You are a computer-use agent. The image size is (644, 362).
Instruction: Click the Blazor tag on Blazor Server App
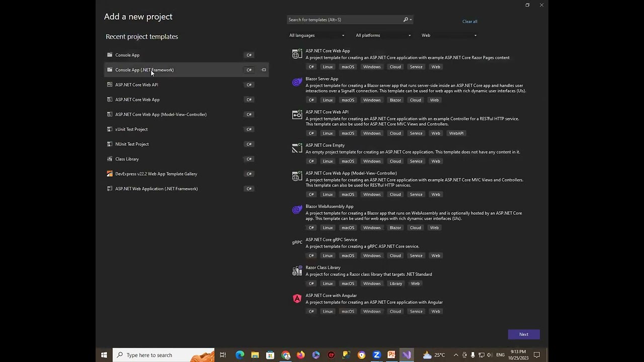(x=395, y=100)
